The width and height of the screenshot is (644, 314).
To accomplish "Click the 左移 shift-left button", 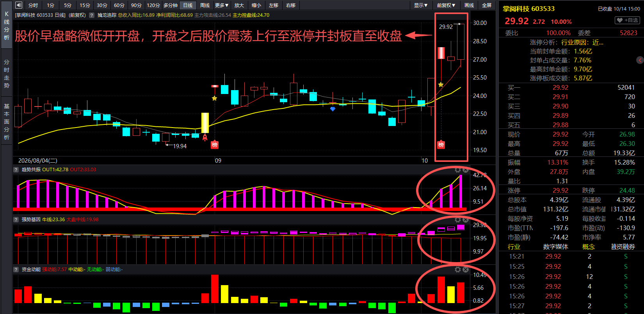I will point(274,5).
